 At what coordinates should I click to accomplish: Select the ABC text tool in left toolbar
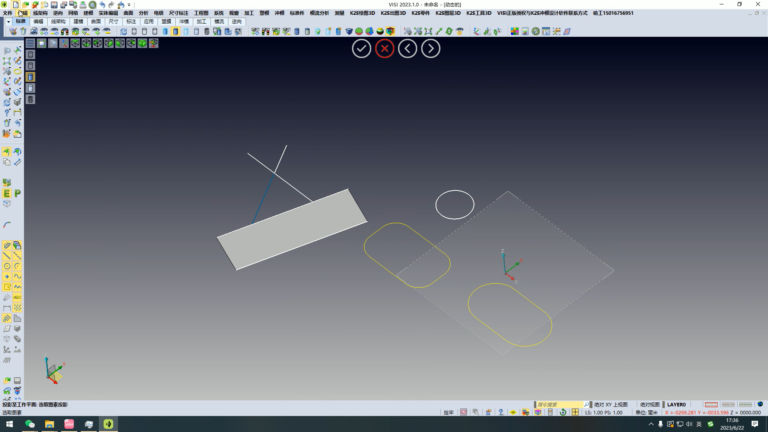[x=18, y=297]
